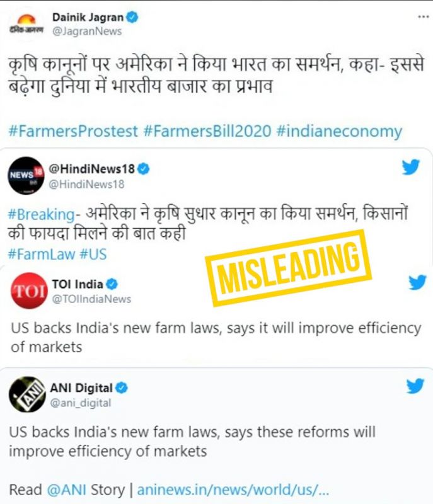Viewport: 433px width, 504px height.
Task: Click the Twitter bird on HindiNews18 tweet
Action: (411, 167)
